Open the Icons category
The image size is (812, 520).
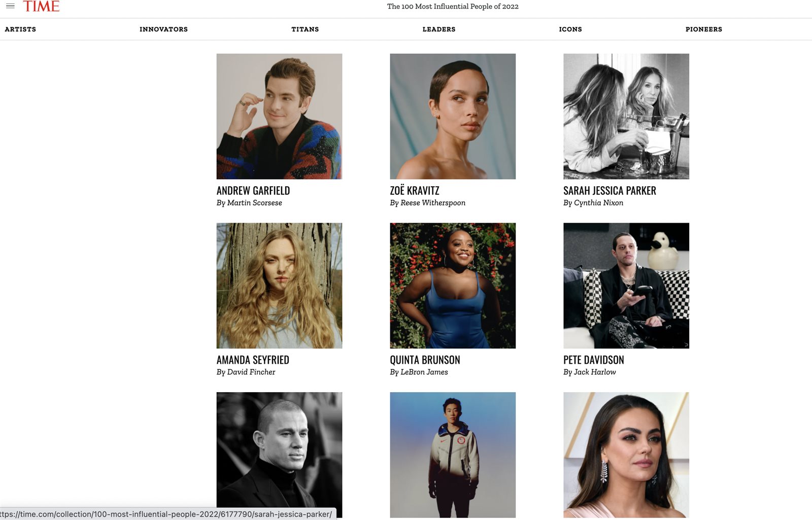coord(570,29)
